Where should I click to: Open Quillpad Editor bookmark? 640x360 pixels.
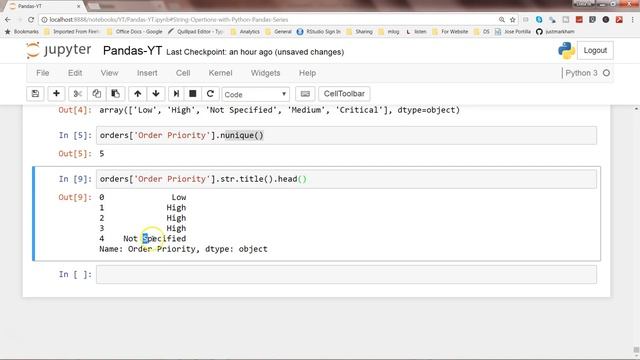196,31
